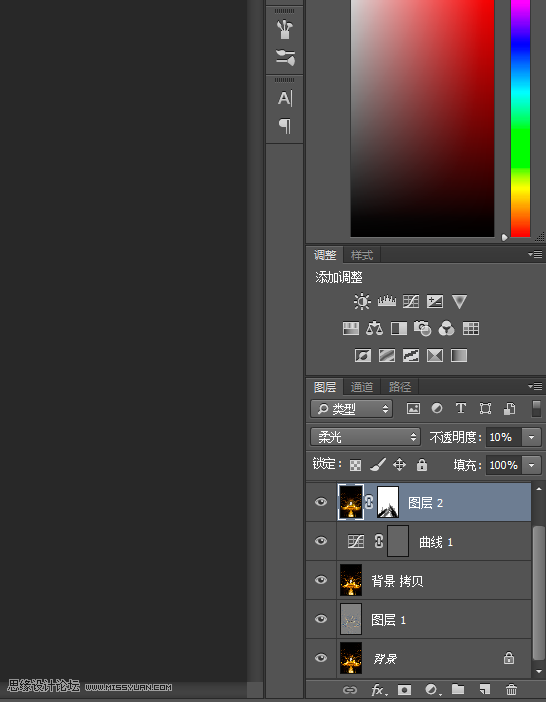Add a layer mask
Screen dimensions: 546x702
tap(404, 690)
